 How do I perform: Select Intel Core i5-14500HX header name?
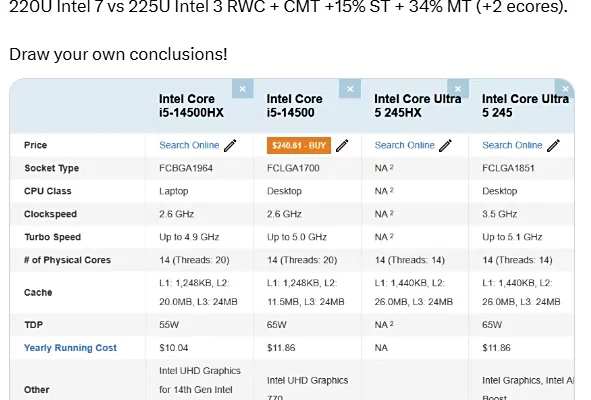(191, 106)
